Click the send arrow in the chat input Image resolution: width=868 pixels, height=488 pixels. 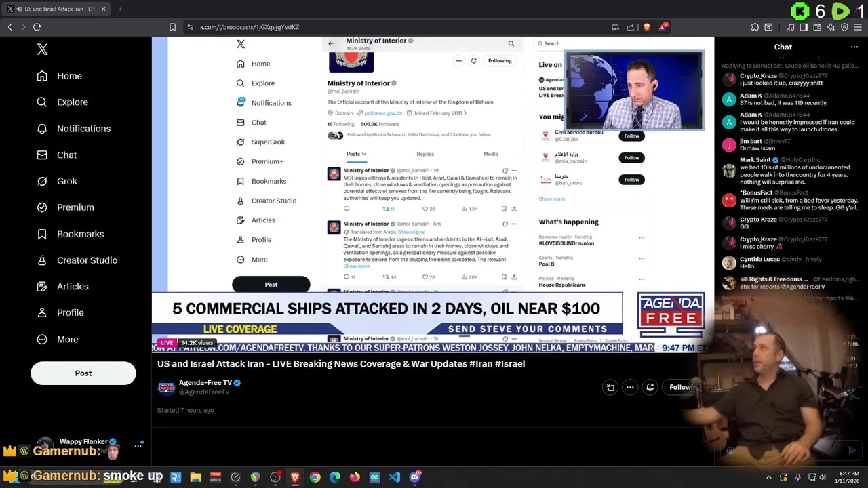[852, 451]
